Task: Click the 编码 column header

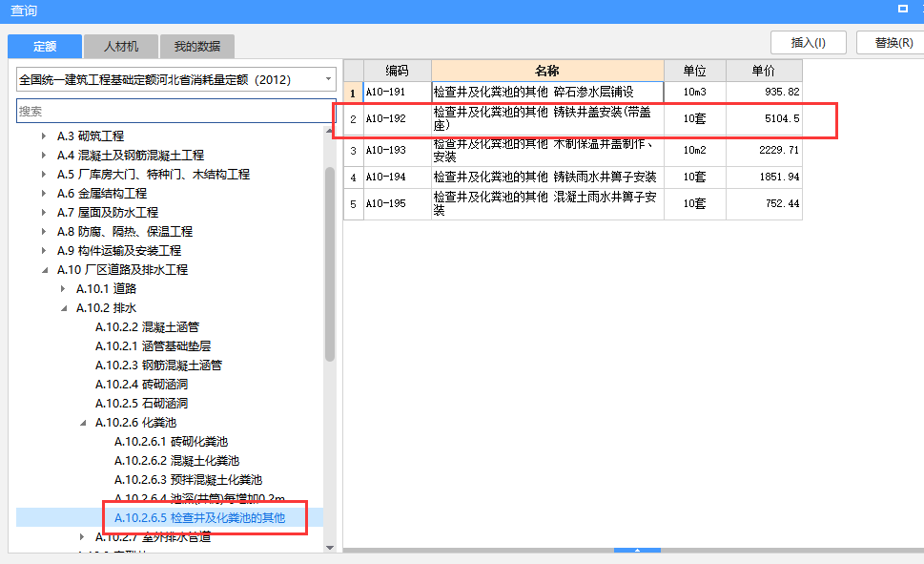Action: coord(398,71)
